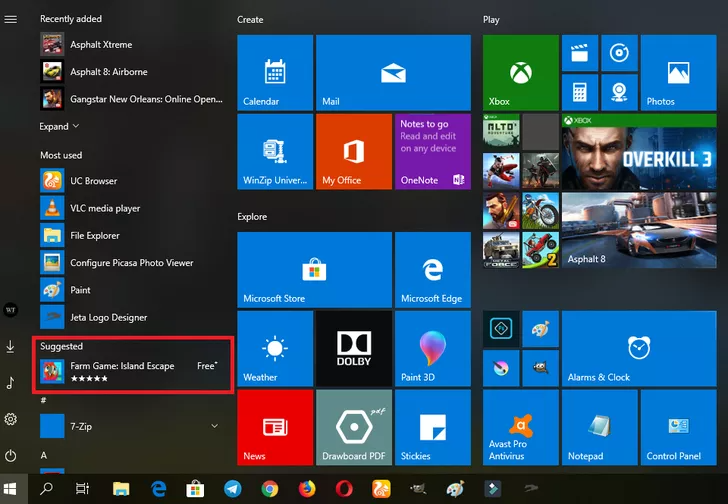Open suggested Farm Game: Island Escape
Screen dimensions: 728x504
[x=132, y=372]
